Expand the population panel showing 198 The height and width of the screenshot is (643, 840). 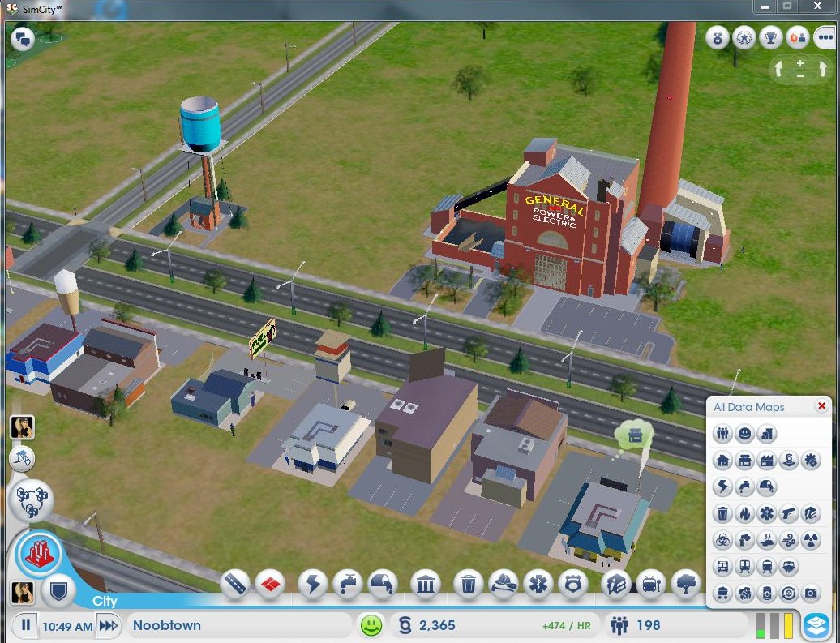pos(636,626)
